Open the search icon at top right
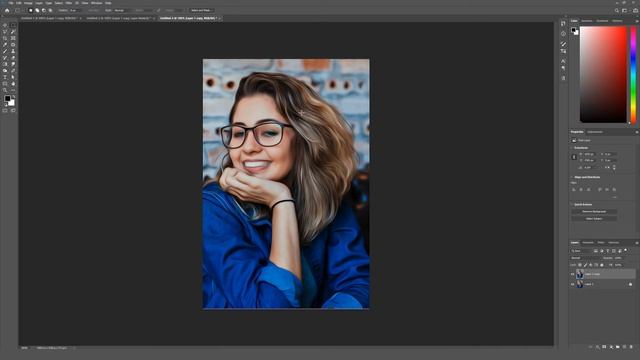640x360 pixels. coord(617,11)
